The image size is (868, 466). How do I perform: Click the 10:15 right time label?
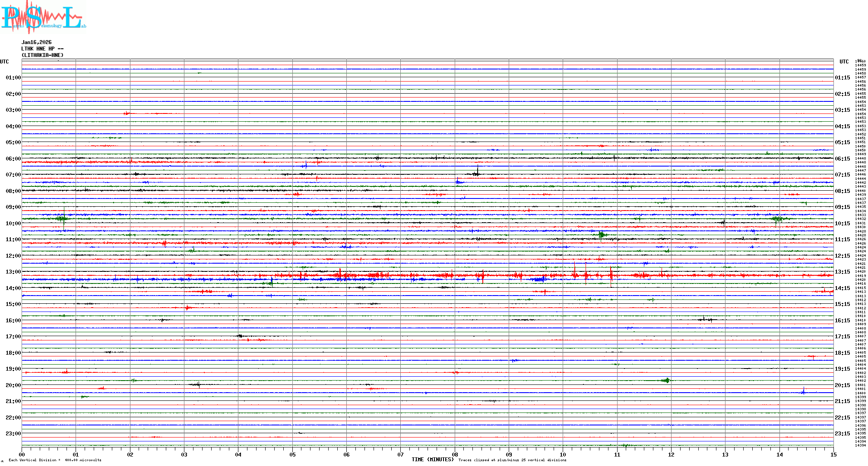(x=842, y=224)
